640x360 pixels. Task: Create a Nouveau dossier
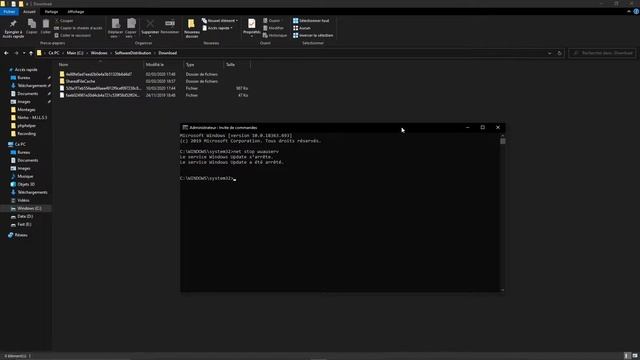tap(191, 29)
